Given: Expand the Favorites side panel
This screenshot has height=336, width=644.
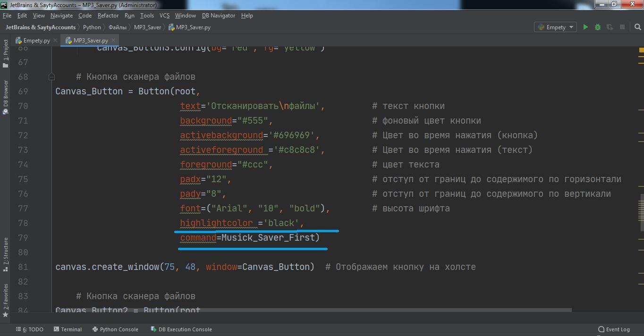Looking at the screenshot, I should click(x=6, y=299).
